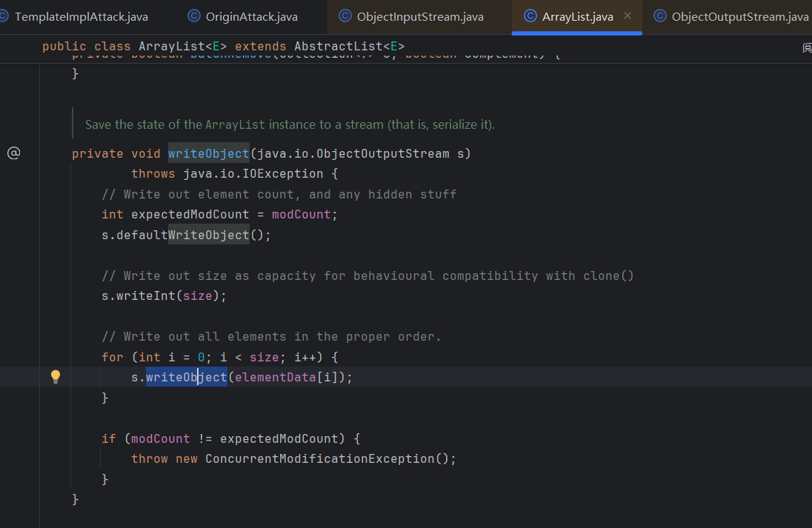
Task: Click the rendered doc comment about serializing ArrayList
Action: 289,124
